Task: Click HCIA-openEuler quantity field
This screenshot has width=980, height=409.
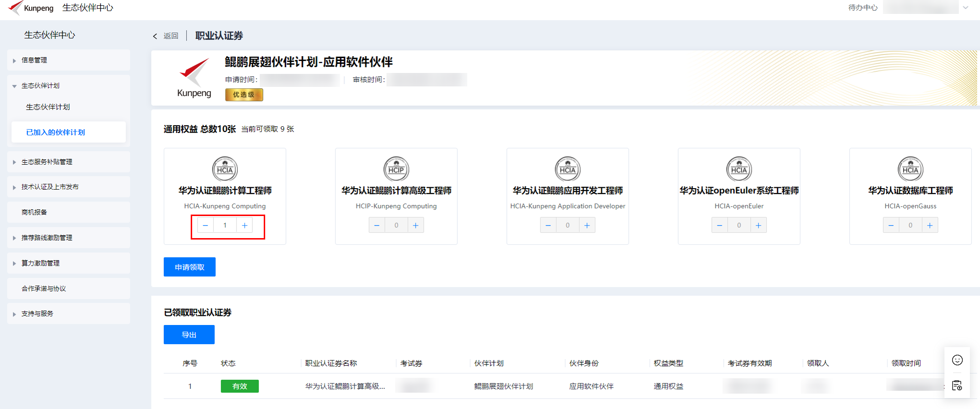Action: click(739, 225)
